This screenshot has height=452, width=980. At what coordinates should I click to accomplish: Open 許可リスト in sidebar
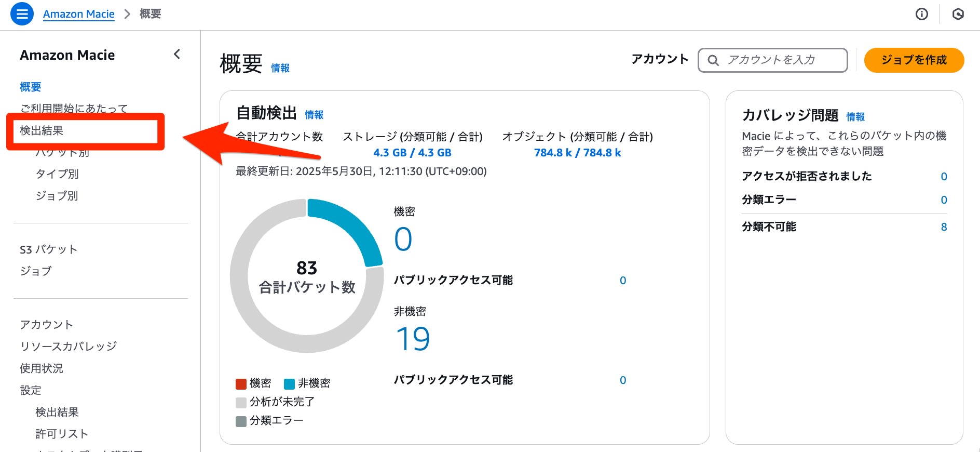[x=62, y=434]
